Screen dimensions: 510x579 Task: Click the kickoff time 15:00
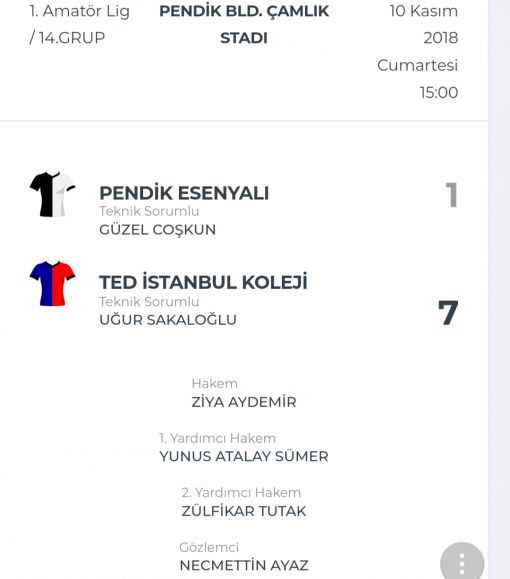pyautogui.click(x=439, y=92)
